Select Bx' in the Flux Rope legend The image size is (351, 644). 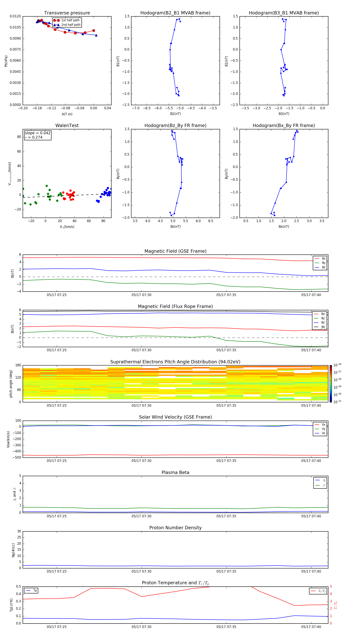[x=320, y=314]
